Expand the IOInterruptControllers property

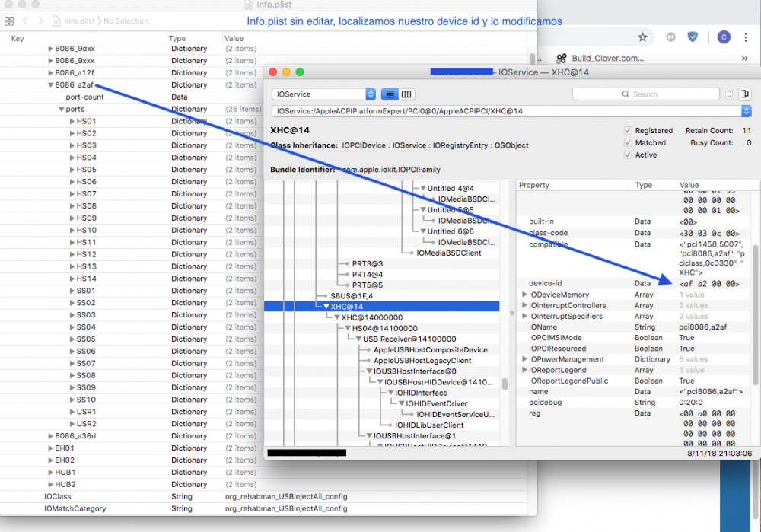coord(524,305)
